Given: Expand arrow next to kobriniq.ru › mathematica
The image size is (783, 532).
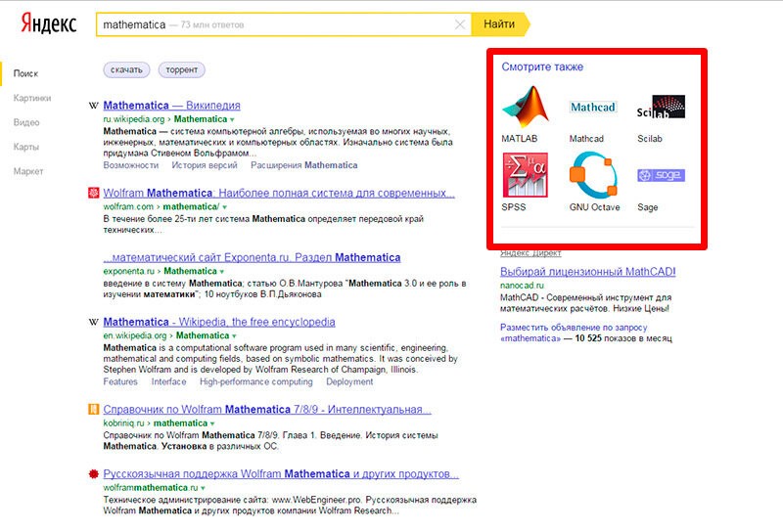Looking at the screenshot, I should (x=212, y=423).
